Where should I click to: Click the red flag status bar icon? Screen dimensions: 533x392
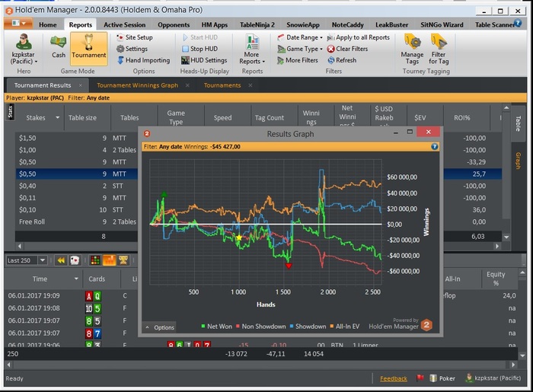coord(420,378)
